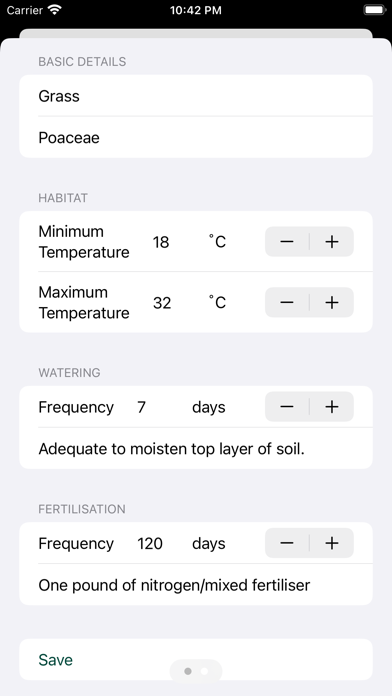Reduce Fertilisation Frequency using minus icon
Image resolution: width=392 pixels, height=696 pixels.
(287, 543)
